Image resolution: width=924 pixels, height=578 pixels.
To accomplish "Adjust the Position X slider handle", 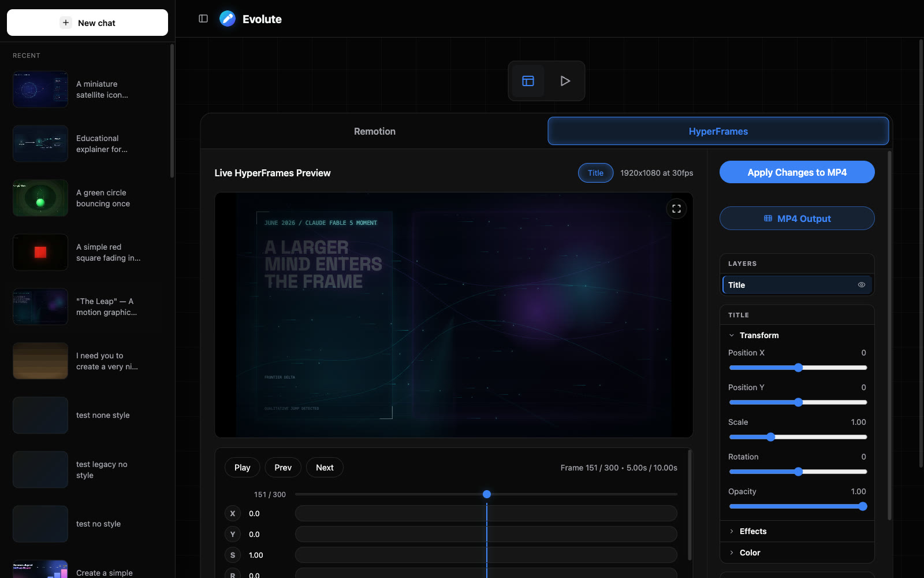I will (x=798, y=368).
